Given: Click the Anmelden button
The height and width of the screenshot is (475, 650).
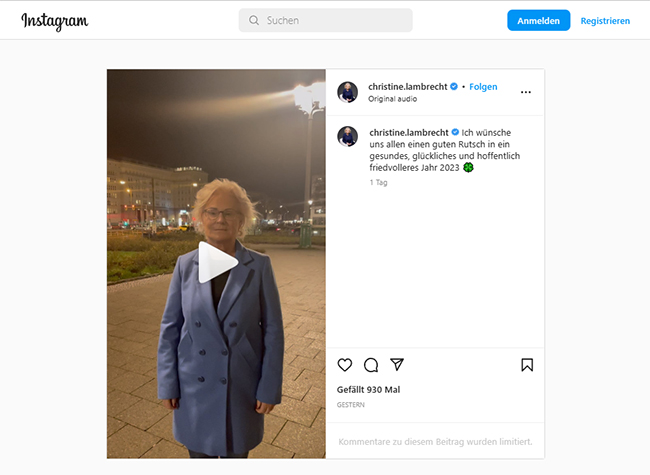Looking at the screenshot, I should tap(538, 21).
